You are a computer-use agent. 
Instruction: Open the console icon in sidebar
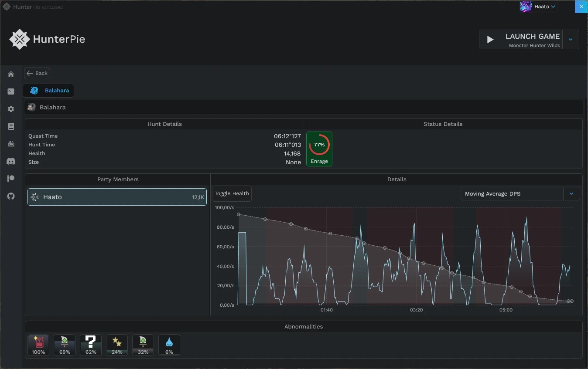(11, 91)
